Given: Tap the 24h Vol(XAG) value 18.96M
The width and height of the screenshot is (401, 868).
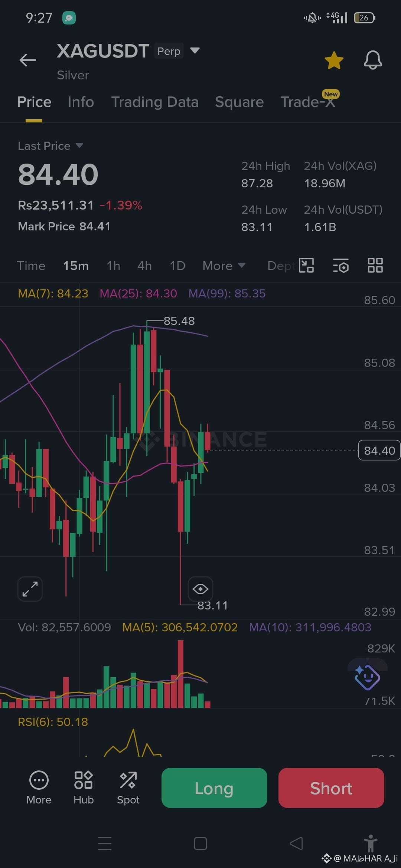Looking at the screenshot, I should 325,183.
